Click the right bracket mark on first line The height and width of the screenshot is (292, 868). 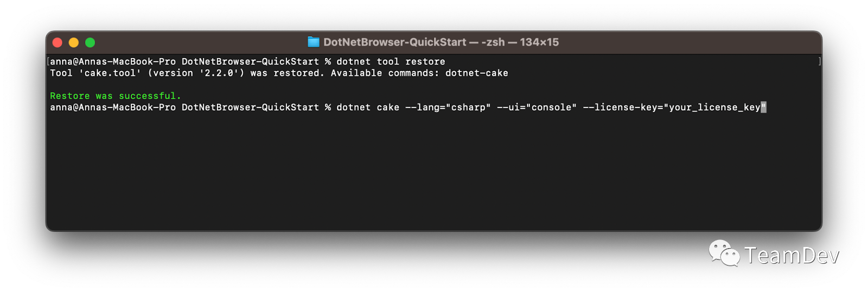(x=819, y=62)
